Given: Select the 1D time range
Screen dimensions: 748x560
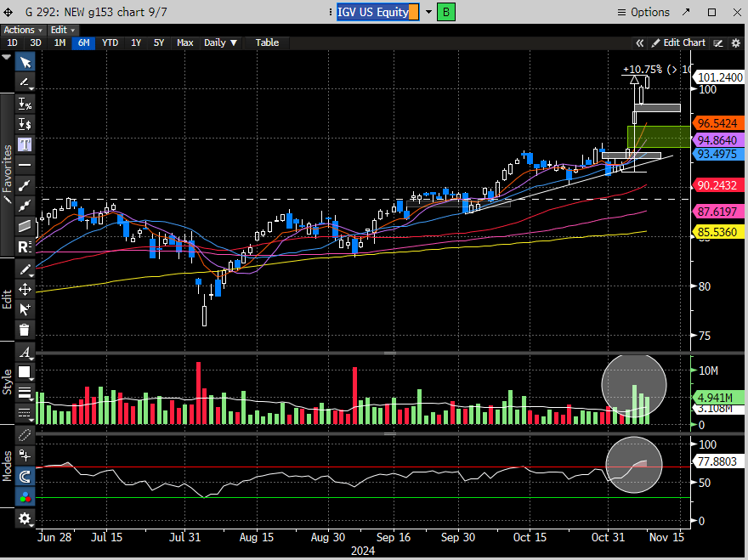Looking at the screenshot, I should click(12, 43).
